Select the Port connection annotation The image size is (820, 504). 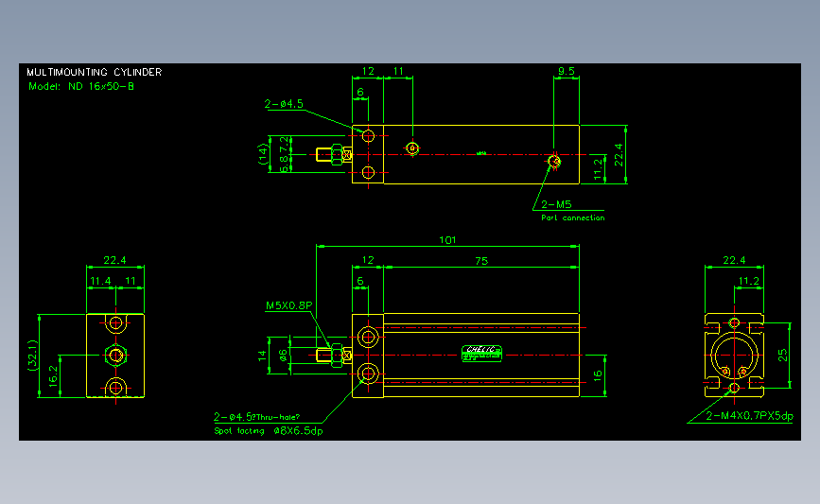coord(572,217)
